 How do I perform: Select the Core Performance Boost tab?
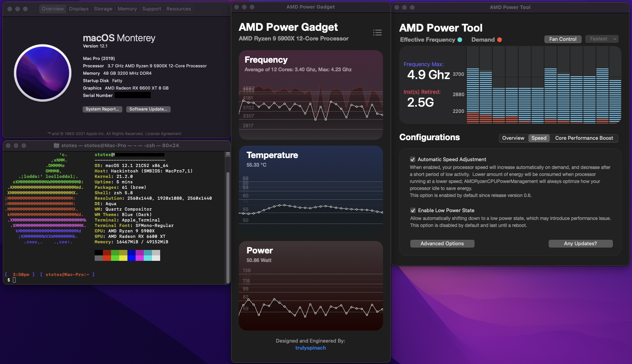coord(584,138)
